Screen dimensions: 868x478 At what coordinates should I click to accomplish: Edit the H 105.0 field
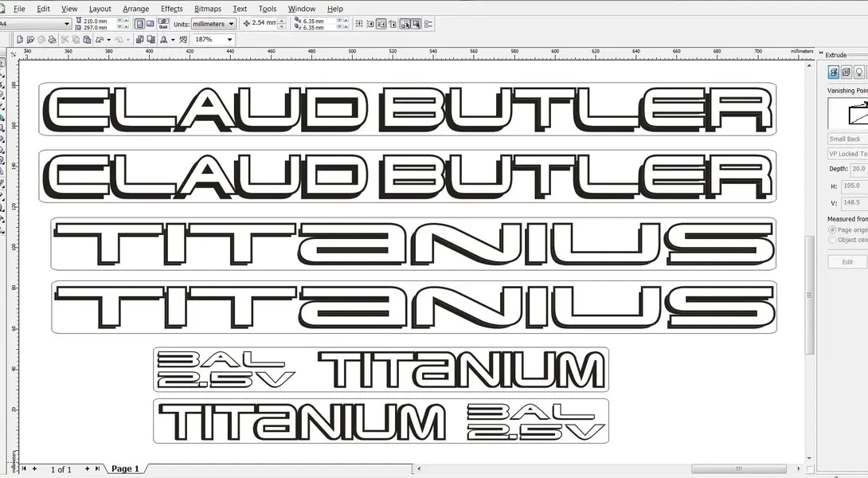click(854, 186)
